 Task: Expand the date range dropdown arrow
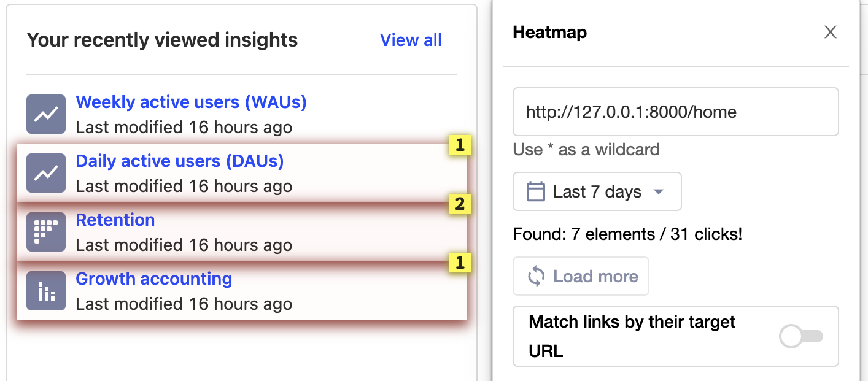point(659,192)
